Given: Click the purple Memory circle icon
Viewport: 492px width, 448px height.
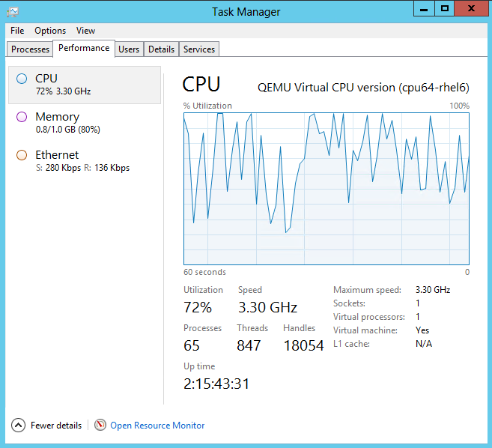Looking at the screenshot, I should pyautogui.click(x=21, y=117).
